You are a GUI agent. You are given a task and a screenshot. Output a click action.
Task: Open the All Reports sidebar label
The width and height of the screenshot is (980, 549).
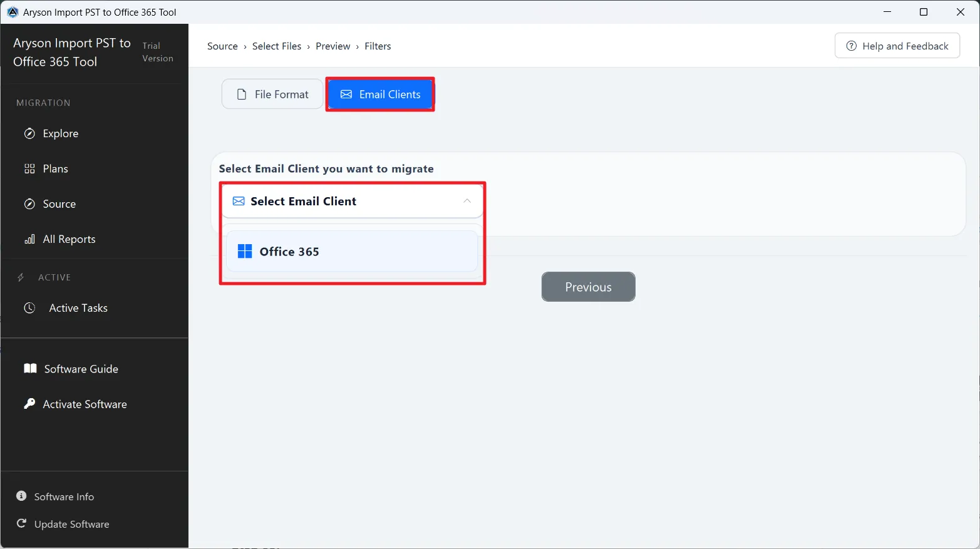[69, 239]
